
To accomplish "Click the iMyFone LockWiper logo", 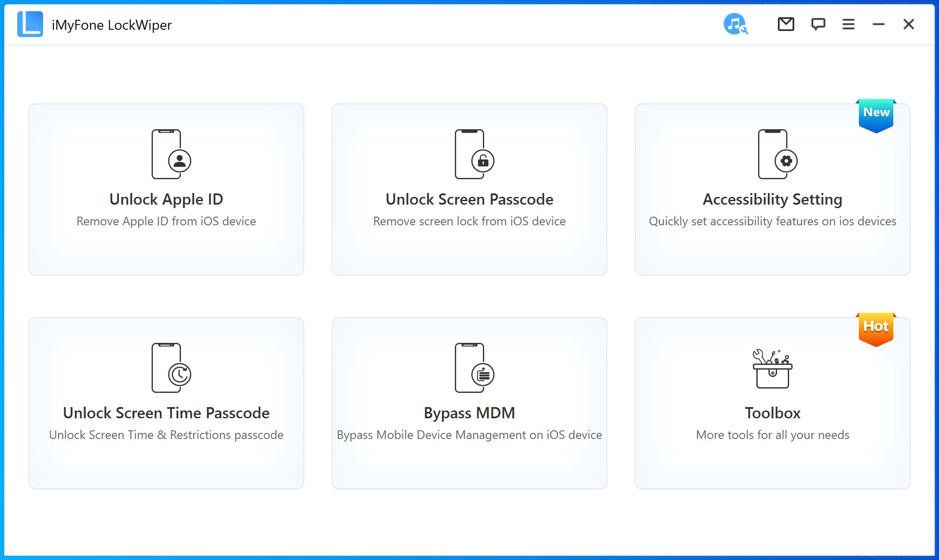I will click(x=30, y=24).
